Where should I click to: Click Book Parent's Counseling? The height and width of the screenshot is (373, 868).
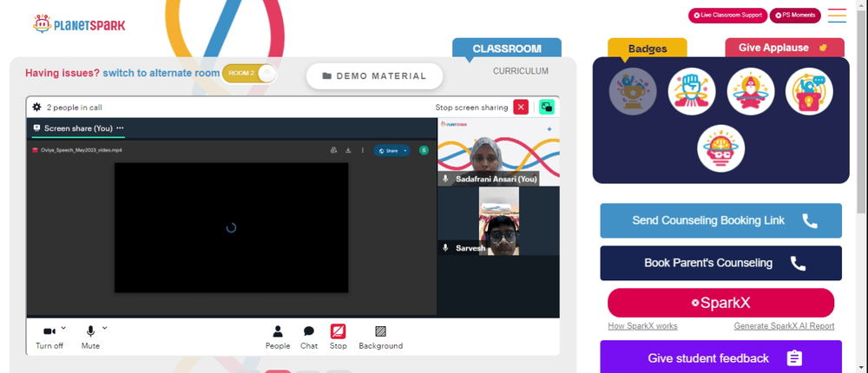coord(720,263)
